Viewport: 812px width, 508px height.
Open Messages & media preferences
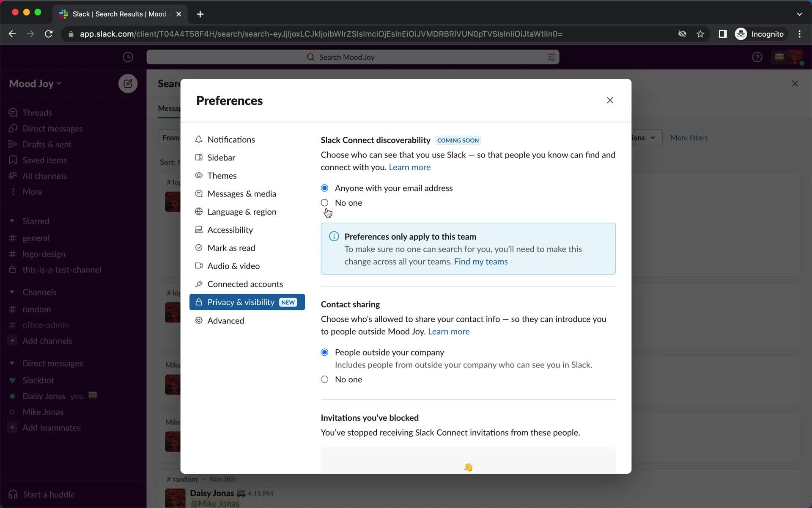(x=241, y=194)
